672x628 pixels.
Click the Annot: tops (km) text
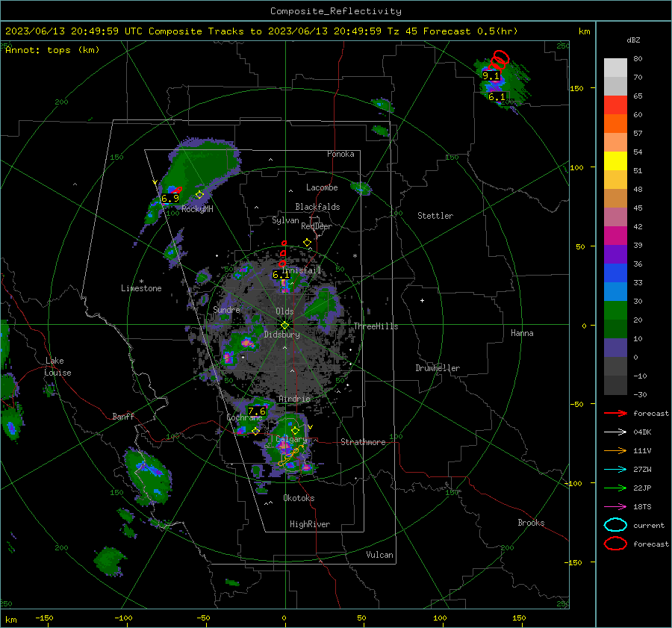coord(52,50)
